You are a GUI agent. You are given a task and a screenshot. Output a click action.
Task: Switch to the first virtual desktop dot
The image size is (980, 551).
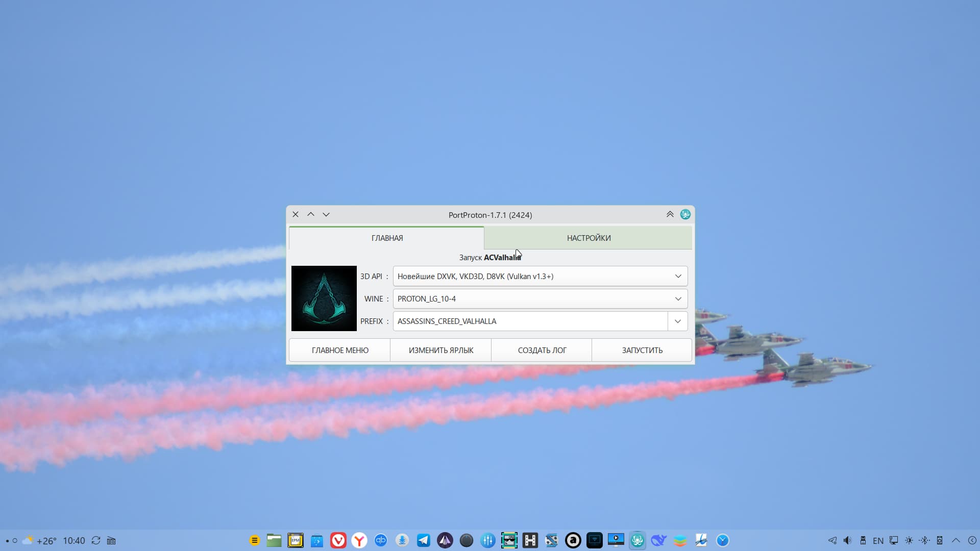tap(7, 541)
